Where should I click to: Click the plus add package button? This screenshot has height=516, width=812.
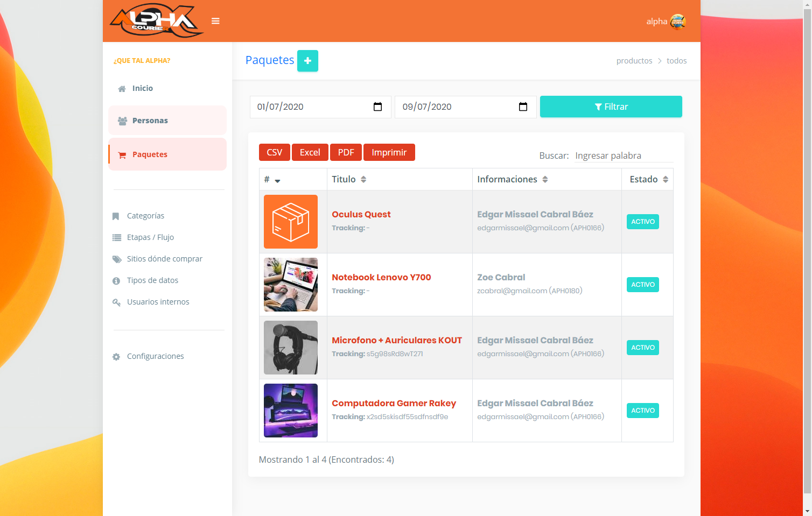pyautogui.click(x=307, y=61)
